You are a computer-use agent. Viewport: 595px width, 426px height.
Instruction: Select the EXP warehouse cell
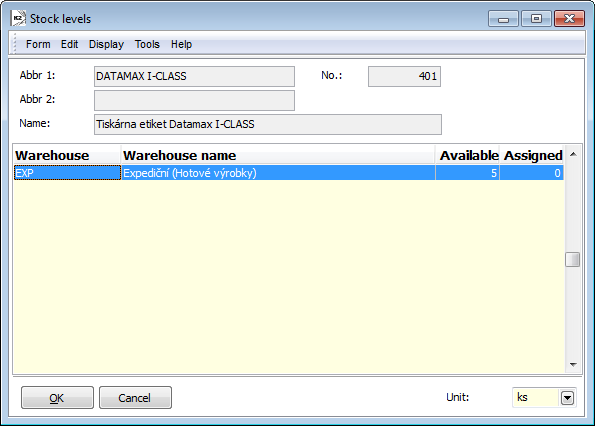[x=67, y=173]
